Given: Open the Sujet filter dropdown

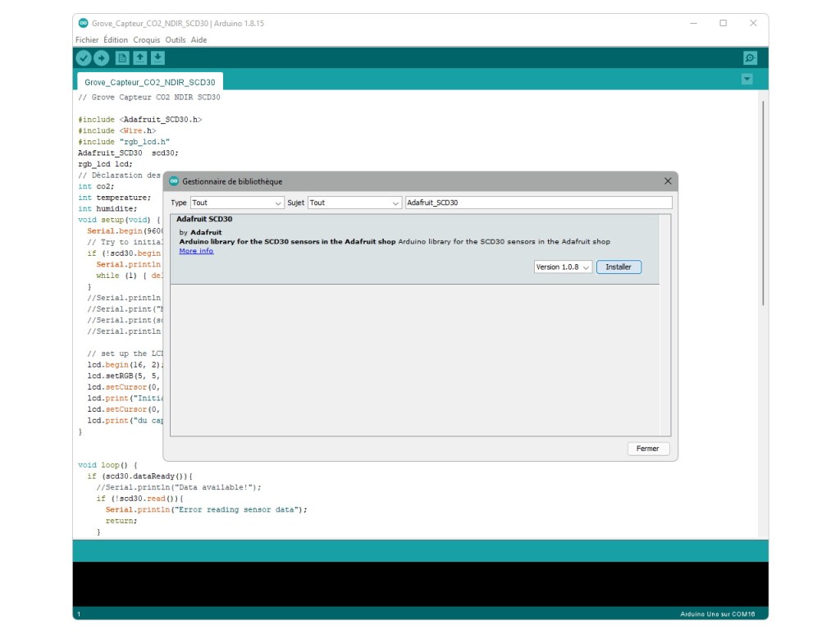Looking at the screenshot, I should 354,203.
